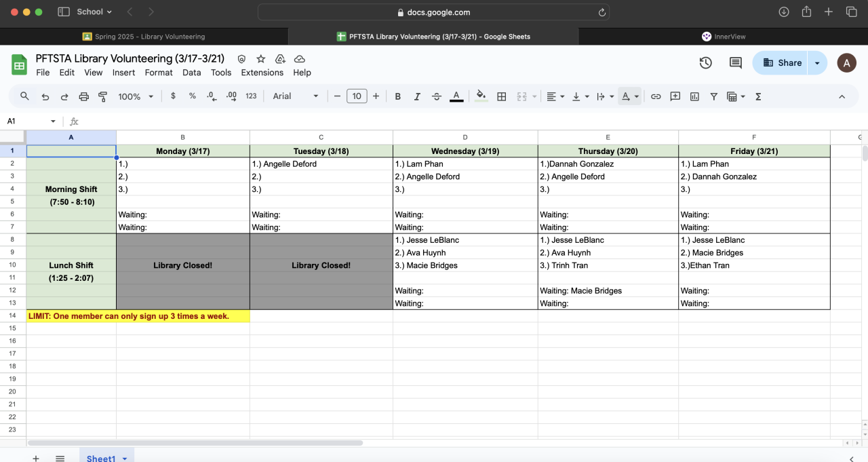Decrease decimal places
The width and height of the screenshot is (868, 462).
click(212, 96)
